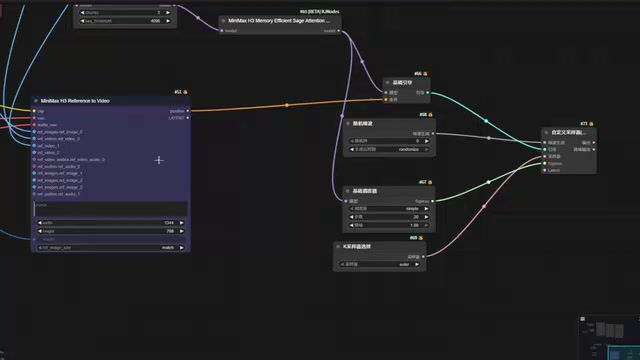Select the MiniMax H3 Reference to Video title

coord(75,101)
